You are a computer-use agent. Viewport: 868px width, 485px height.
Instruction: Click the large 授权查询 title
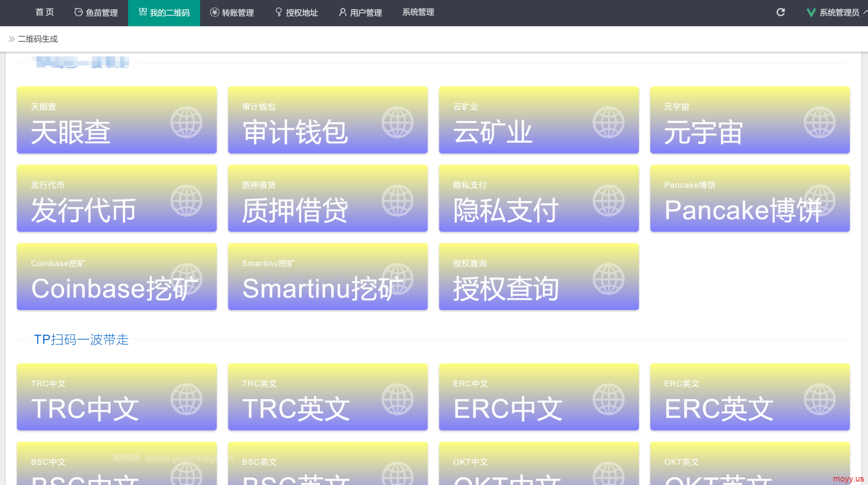pyautogui.click(x=506, y=288)
